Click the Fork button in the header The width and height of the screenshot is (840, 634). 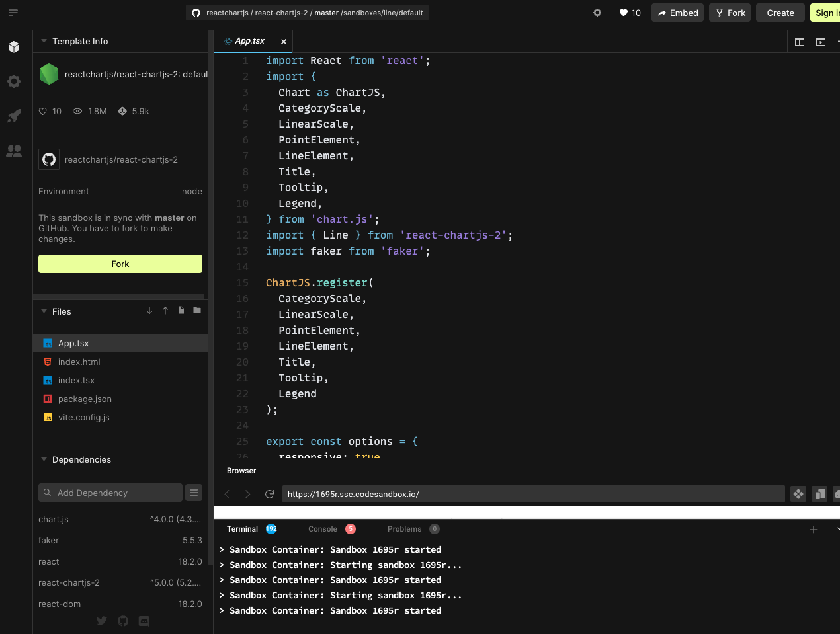coord(730,13)
